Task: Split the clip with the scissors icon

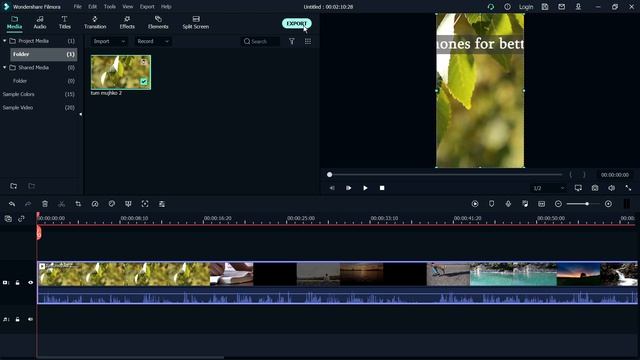Action: click(61, 204)
